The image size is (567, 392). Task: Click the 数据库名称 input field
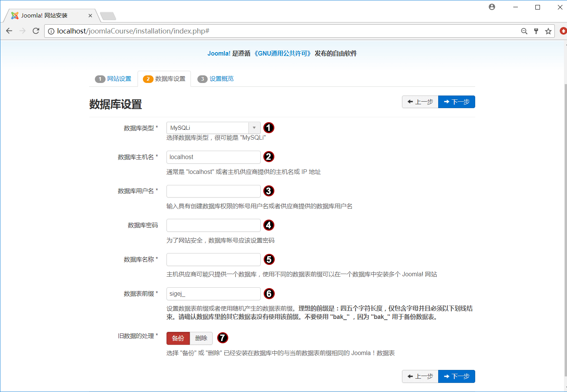(213, 260)
